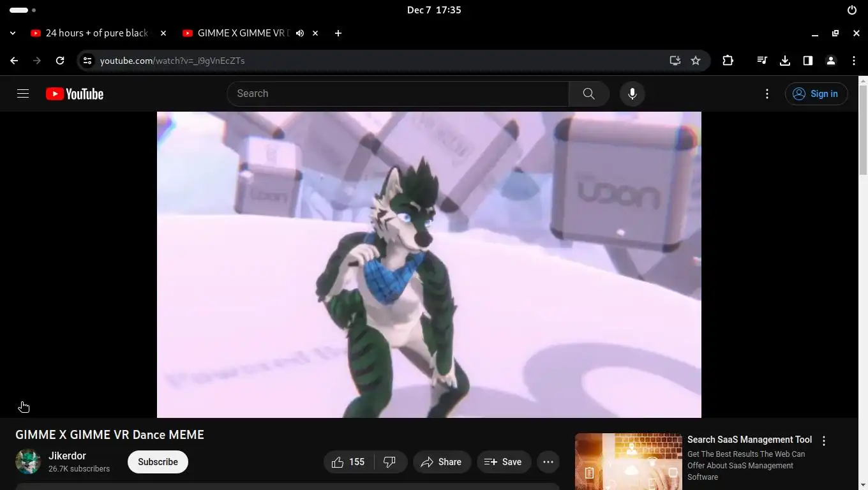868x490 pixels.
Task: Expand the tab search dropdown arrow
Action: [13, 33]
